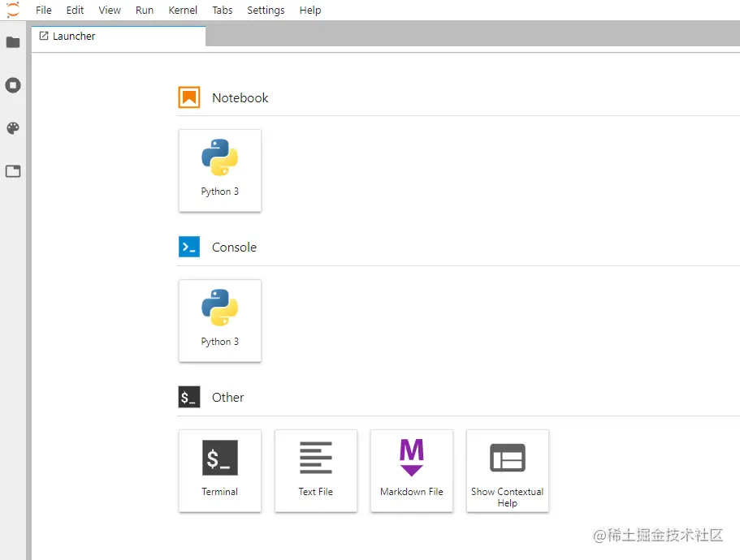Screen dimensions: 740x560
Task: Open the File Browser sidebar folder icon
Action: tap(13, 42)
